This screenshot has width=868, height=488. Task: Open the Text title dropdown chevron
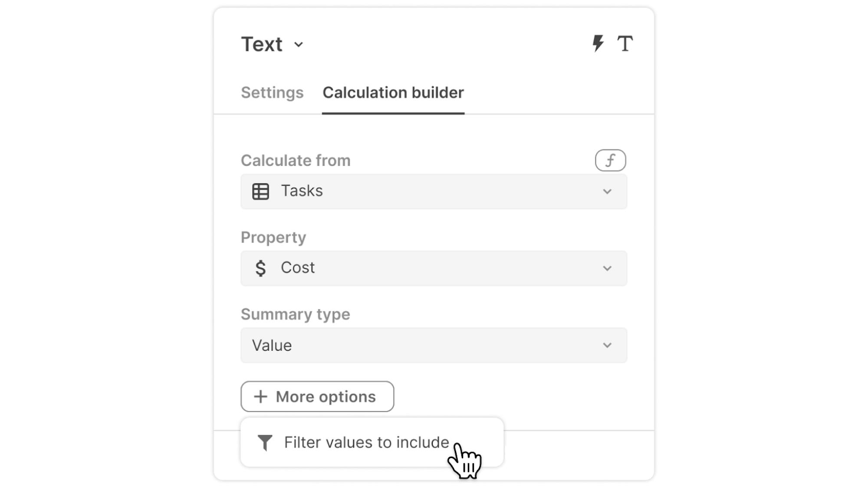click(299, 45)
